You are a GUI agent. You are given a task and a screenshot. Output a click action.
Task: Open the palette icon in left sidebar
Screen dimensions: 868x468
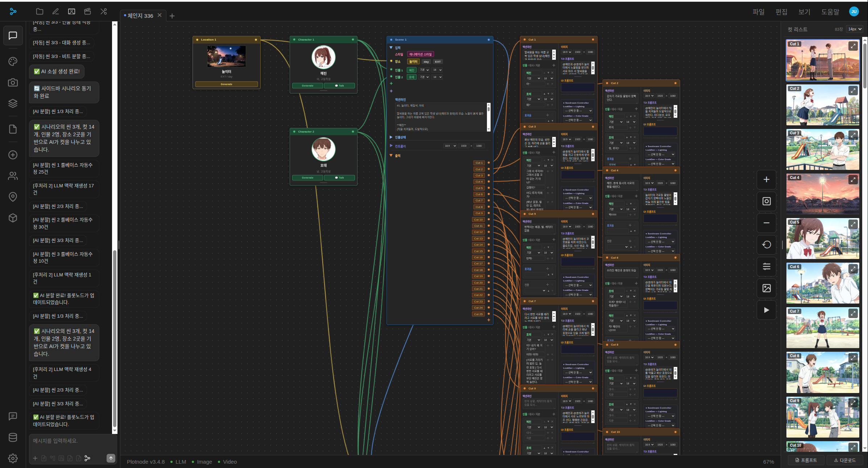click(13, 62)
